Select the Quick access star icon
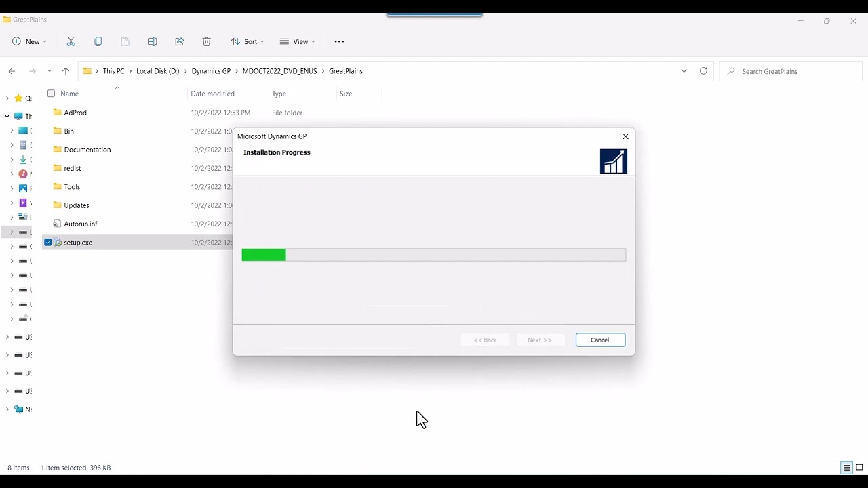The image size is (868, 488). [x=18, y=98]
